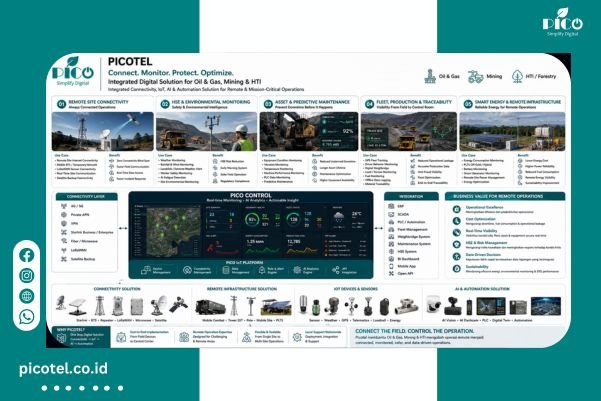Click the Local Support Nationwide gear icon

pos(297,337)
